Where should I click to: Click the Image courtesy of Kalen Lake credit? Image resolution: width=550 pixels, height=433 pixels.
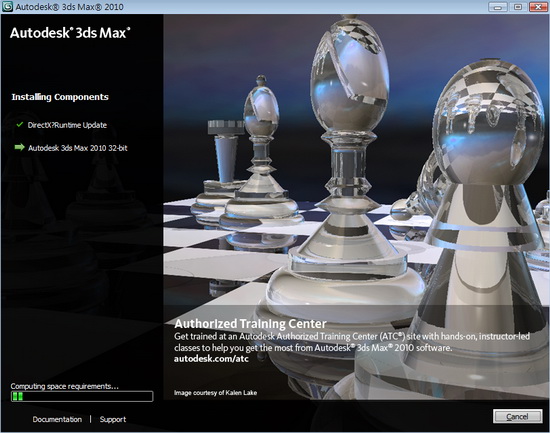point(215,393)
